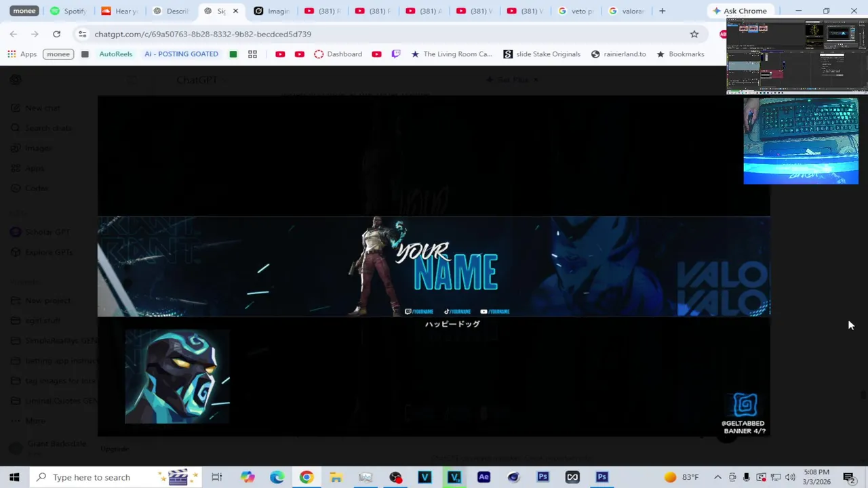Open CapCut from taskbar

572,477
